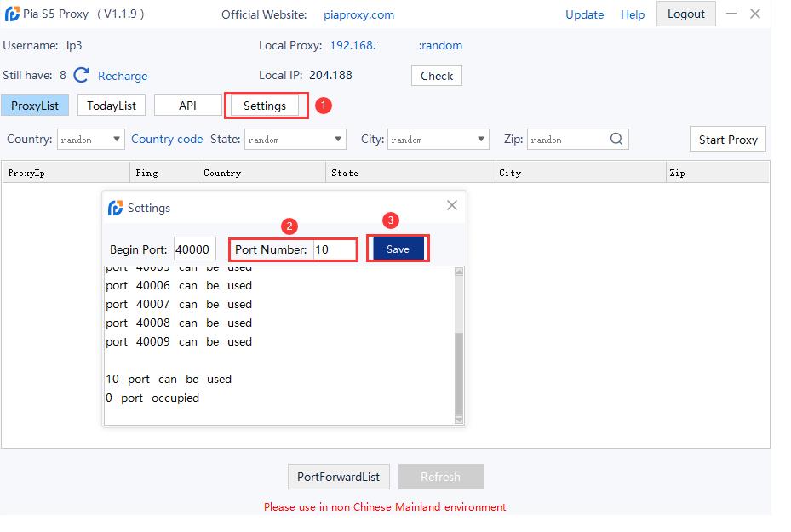Viewport: 791px width, 532px height.
Task: Click the Local IP value 204.188
Action: [330, 75]
